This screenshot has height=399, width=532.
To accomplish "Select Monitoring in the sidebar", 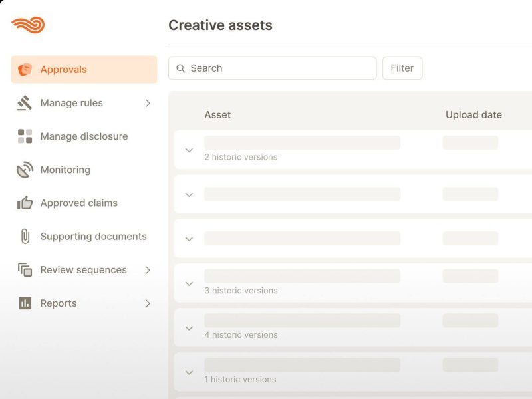I will [84, 170].
